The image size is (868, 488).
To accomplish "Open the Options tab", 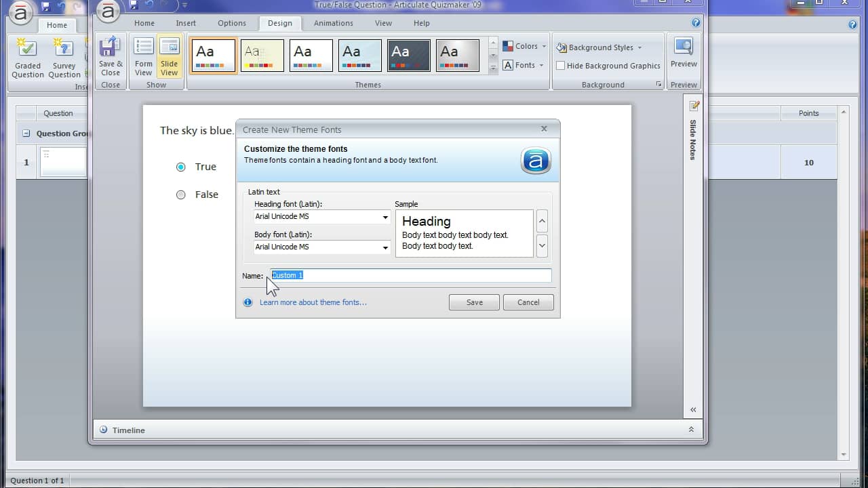I will coord(232,23).
